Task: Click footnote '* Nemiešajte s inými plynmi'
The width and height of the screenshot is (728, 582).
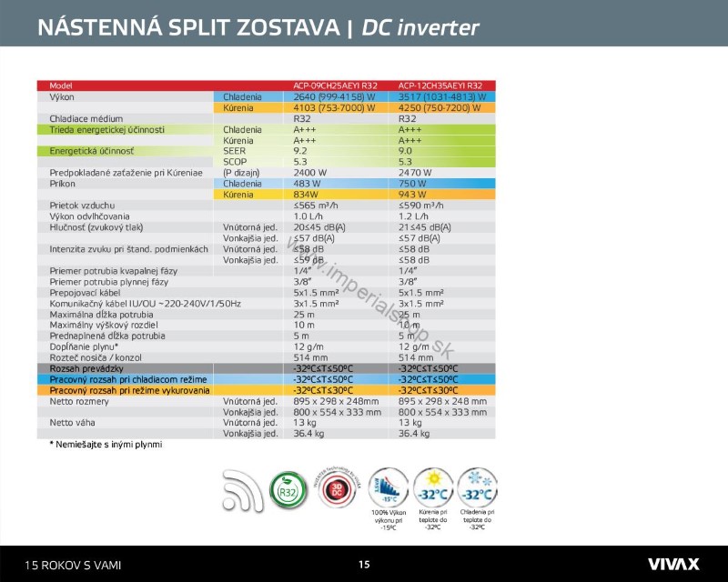Action: [106, 444]
